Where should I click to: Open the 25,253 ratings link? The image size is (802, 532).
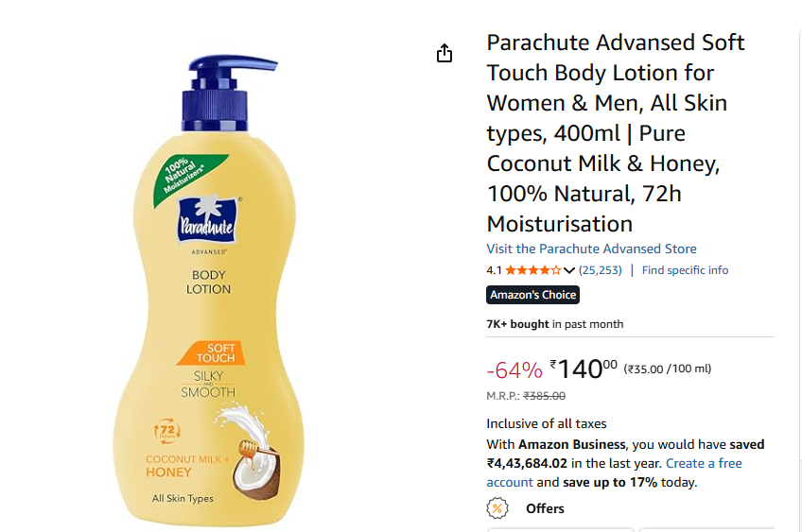pyautogui.click(x=601, y=270)
